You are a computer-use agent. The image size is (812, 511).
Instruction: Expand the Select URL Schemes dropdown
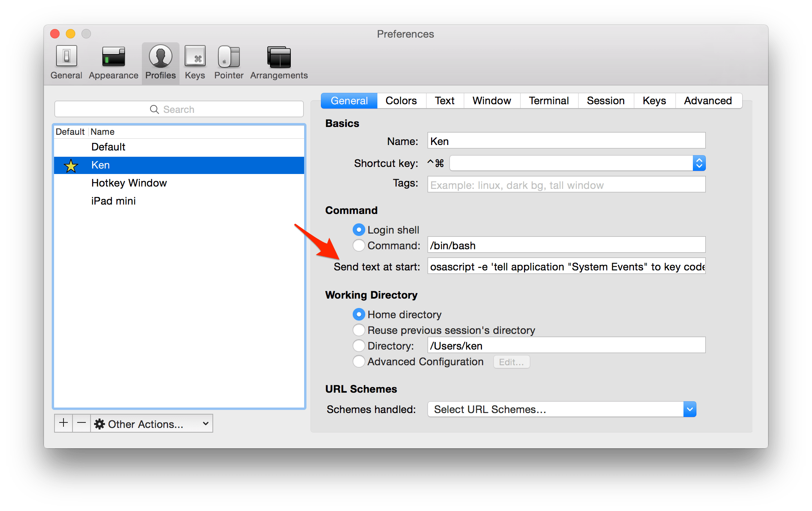click(689, 409)
